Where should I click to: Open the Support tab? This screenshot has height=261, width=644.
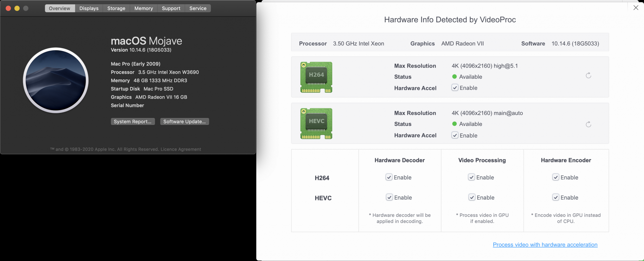click(x=171, y=8)
